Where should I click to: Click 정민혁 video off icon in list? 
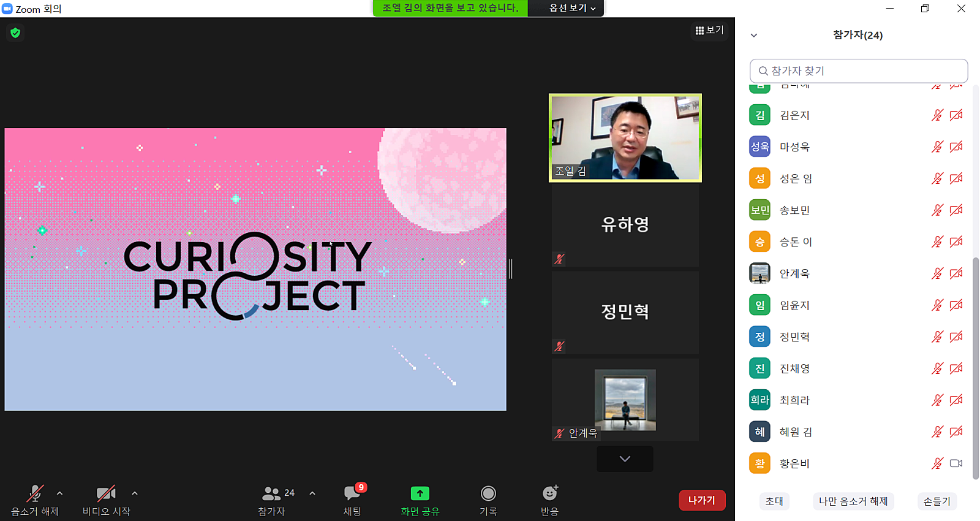tap(956, 337)
